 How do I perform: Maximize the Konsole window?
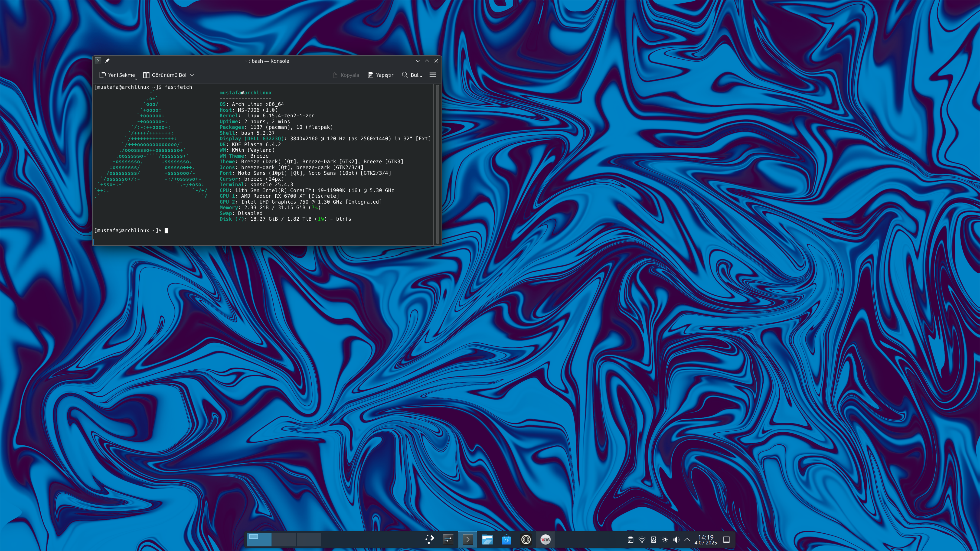coord(427,61)
